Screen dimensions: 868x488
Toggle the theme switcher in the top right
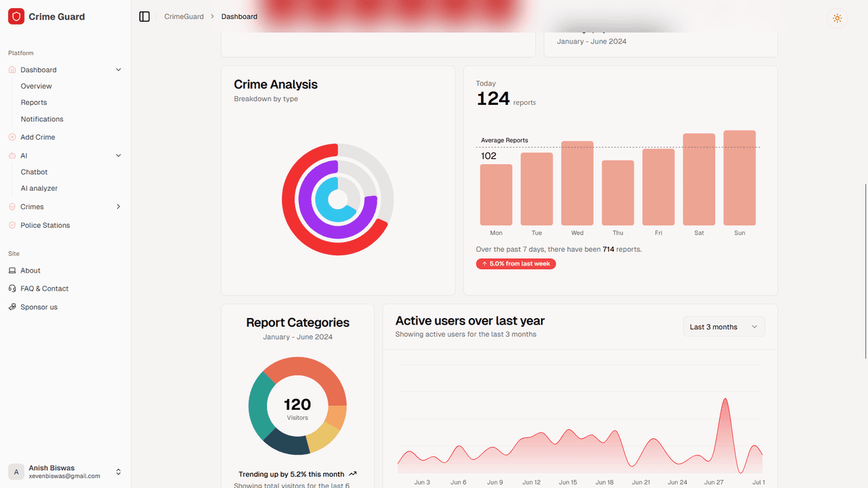(837, 18)
